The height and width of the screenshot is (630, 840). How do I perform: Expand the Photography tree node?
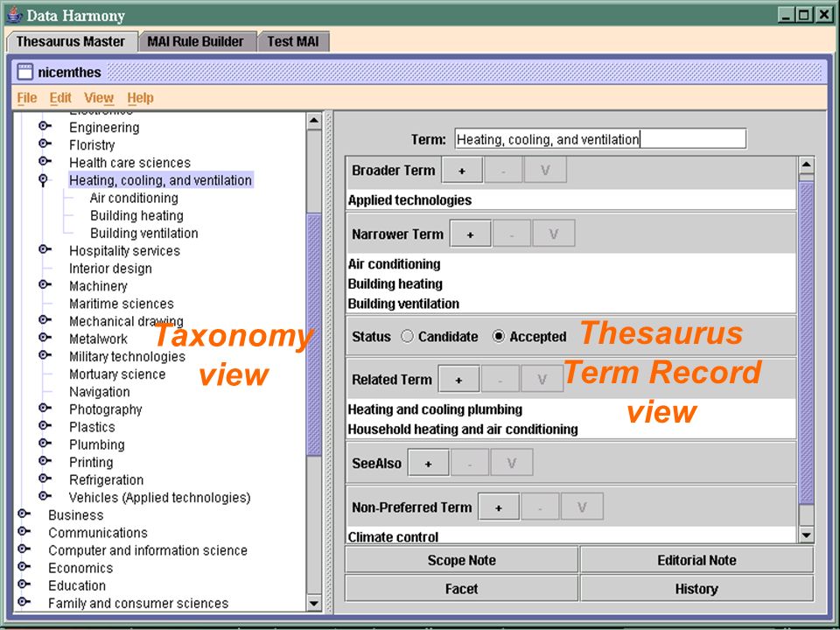(45, 408)
